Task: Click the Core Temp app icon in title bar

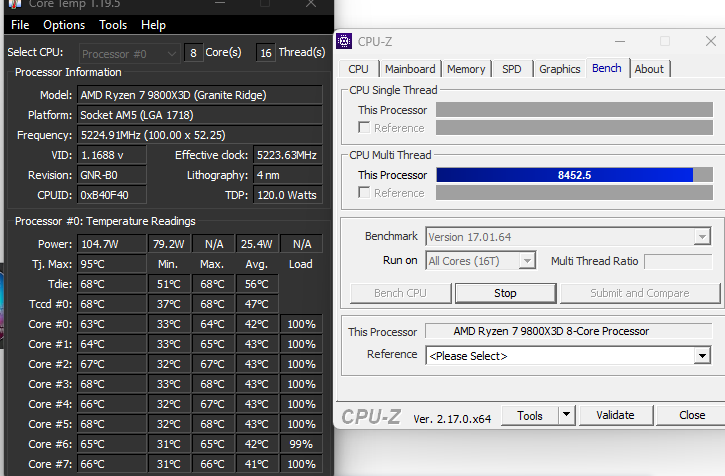Action: pos(15,4)
